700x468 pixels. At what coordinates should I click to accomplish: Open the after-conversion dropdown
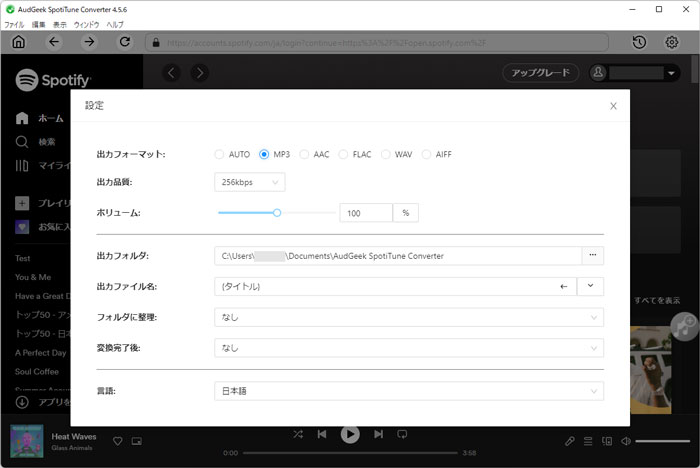[409, 348]
